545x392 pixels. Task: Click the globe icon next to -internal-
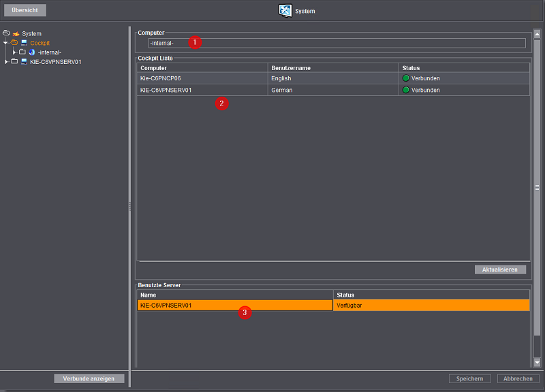click(x=31, y=52)
